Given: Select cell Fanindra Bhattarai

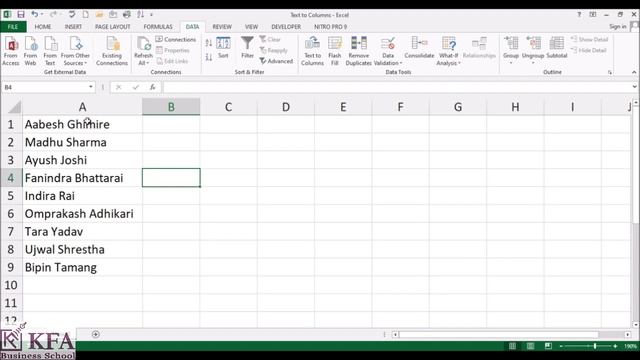Looking at the screenshot, I should pos(82,178).
